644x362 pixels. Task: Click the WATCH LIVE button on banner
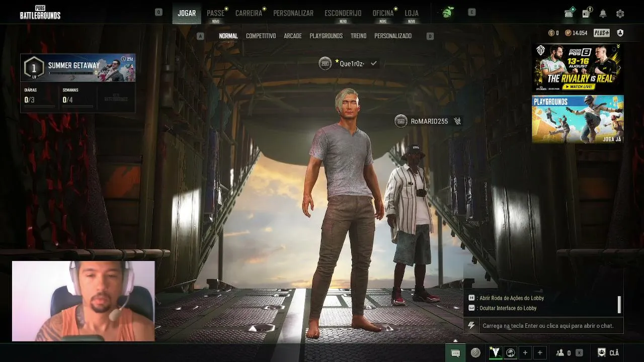click(x=578, y=86)
